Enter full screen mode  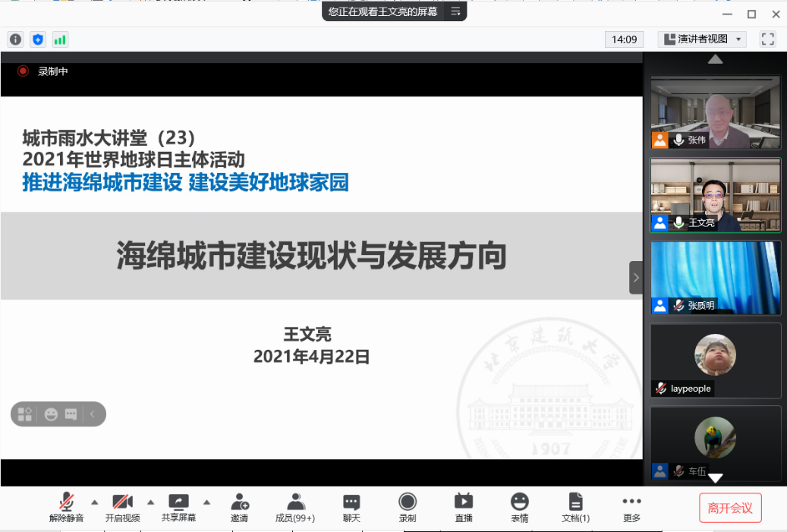click(x=767, y=39)
